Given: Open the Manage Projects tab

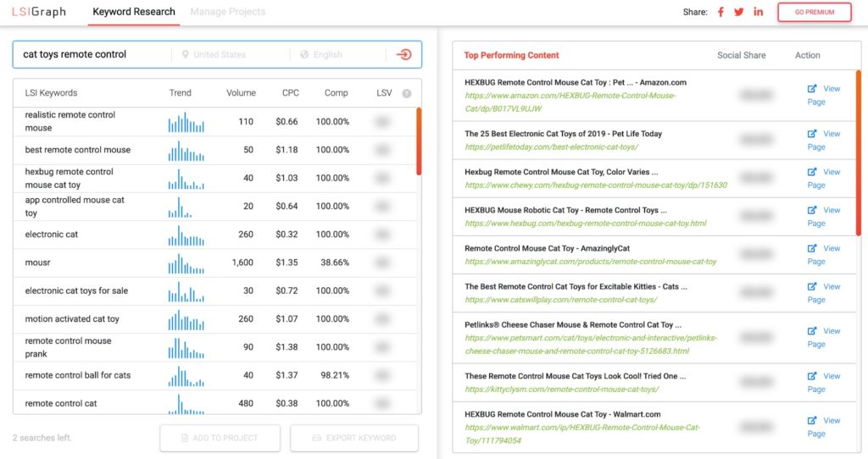Looking at the screenshot, I should coord(227,12).
